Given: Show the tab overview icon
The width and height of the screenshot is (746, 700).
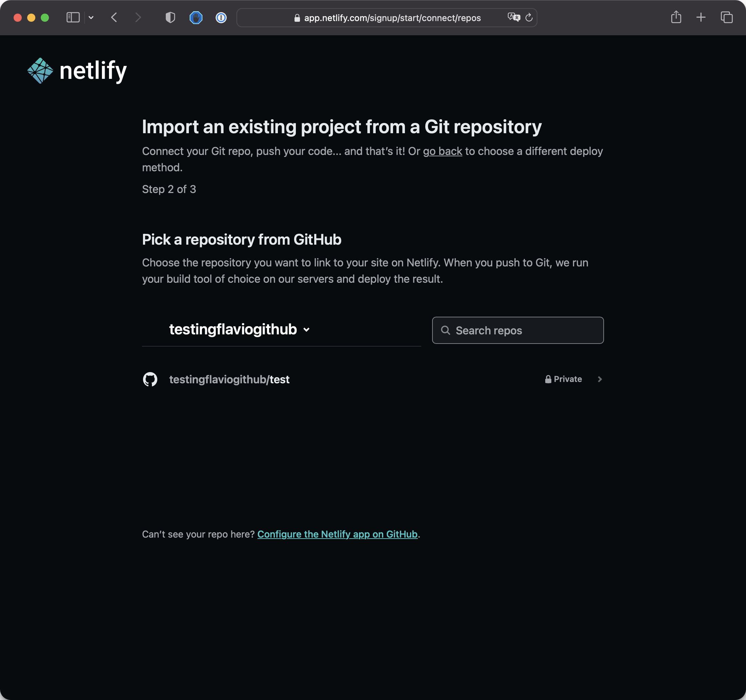Looking at the screenshot, I should tap(727, 17).
